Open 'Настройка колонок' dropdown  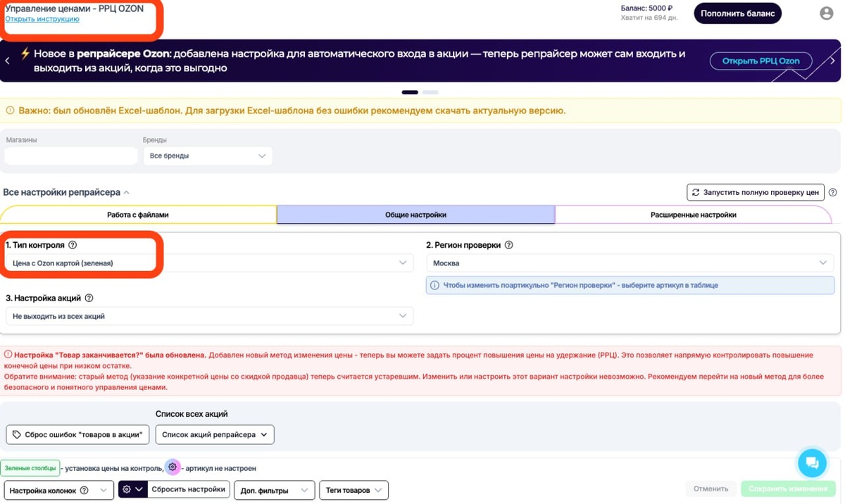click(x=59, y=490)
